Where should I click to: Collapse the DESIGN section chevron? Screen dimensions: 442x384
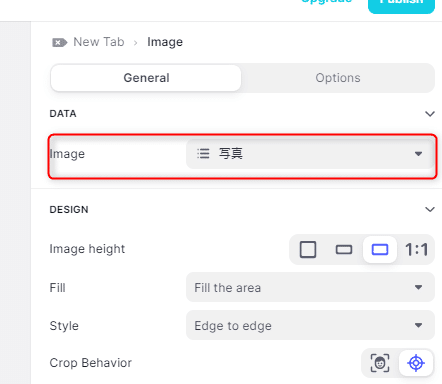coord(430,210)
